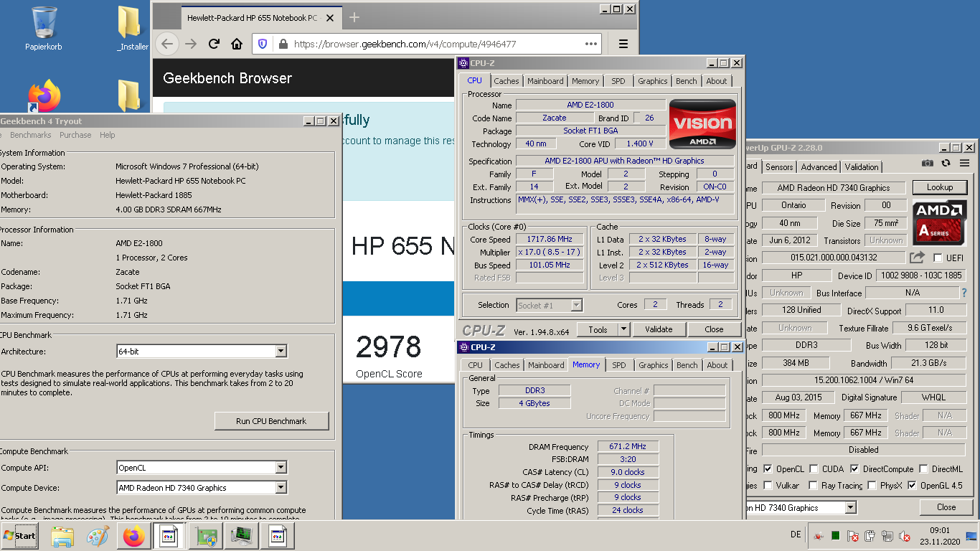Toggle the OpenGL 4.5 checkbox in GPU-Z

913,486
